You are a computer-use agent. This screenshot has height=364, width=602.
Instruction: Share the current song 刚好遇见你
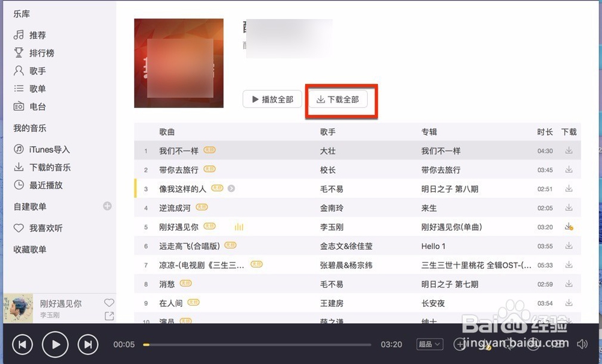[x=109, y=315]
